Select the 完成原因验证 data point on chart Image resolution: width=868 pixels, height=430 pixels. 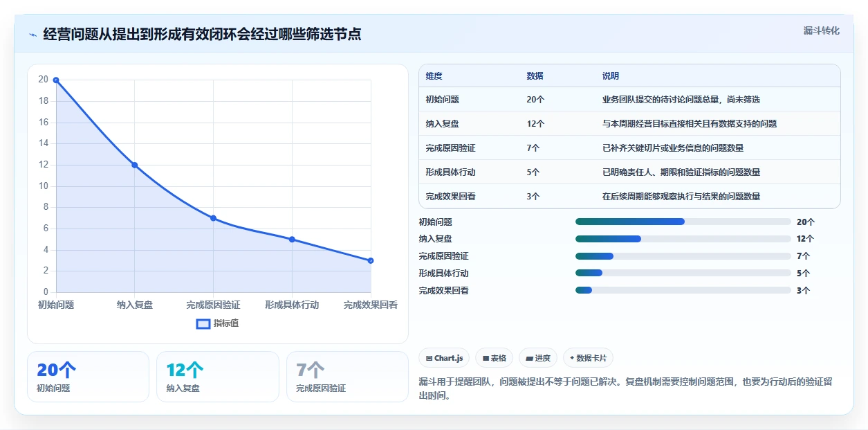click(213, 218)
